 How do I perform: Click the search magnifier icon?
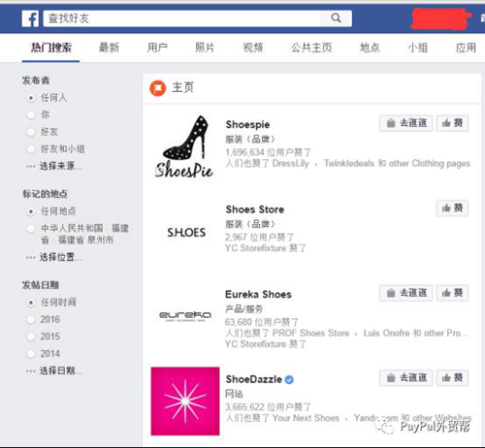(x=336, y=18)
